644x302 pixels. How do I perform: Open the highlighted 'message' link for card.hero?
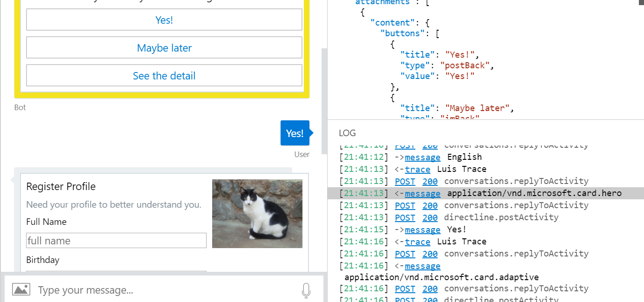(422, 193)
